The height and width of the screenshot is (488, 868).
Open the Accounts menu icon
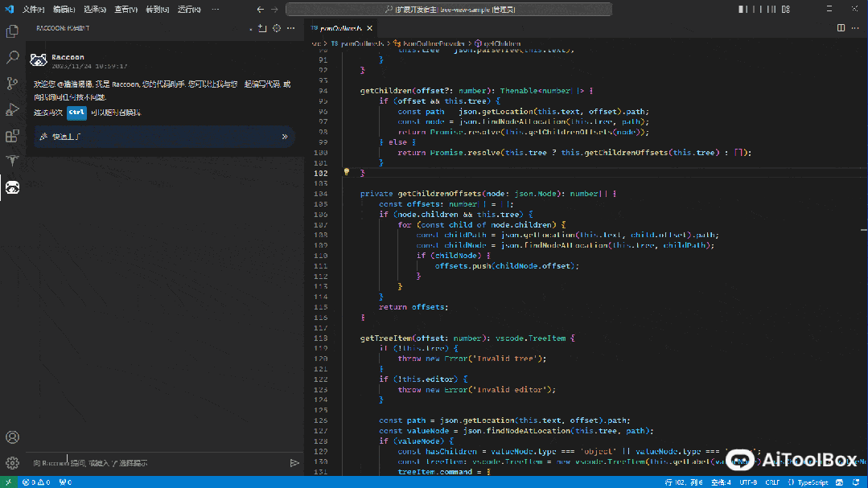[x=12, y=437]
